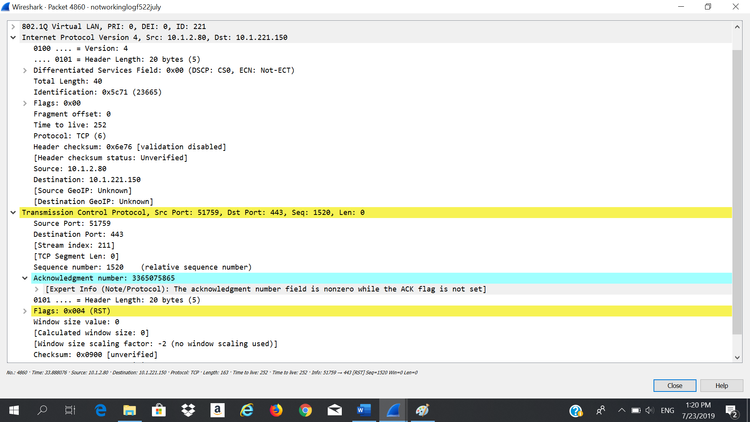The image size is (750, 422).
Task: Click the Wireshark shark fin taskbar icon
Action: tap(393, 409)
